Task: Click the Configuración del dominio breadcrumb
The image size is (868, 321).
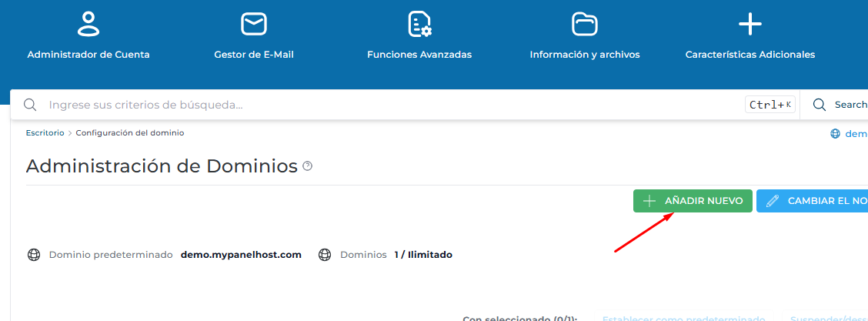Action: click(x=129, y=132)
